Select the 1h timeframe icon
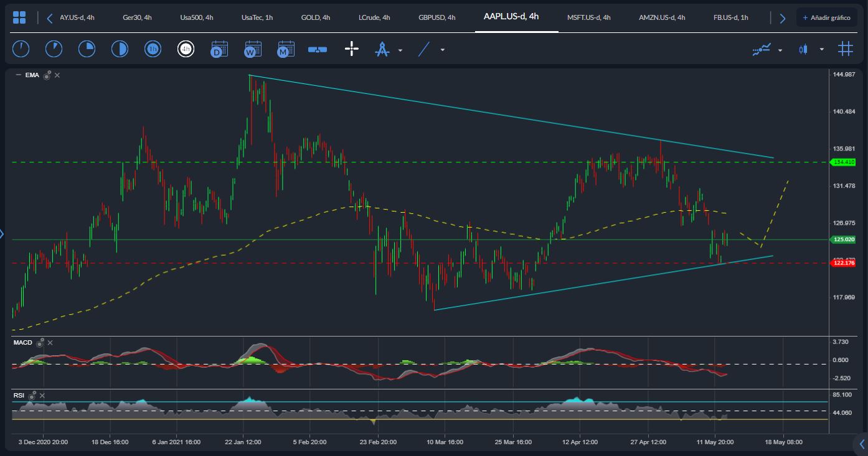This screenshot has height=456, width=868. pyautogui.click(x=153, y=49)
